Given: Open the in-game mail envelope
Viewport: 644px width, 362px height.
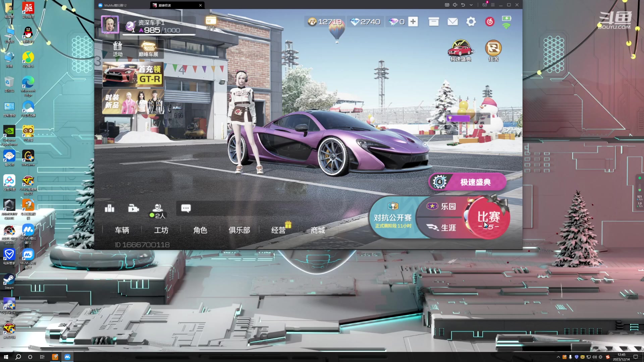Looking at the screenshot, I should (452, 22).
